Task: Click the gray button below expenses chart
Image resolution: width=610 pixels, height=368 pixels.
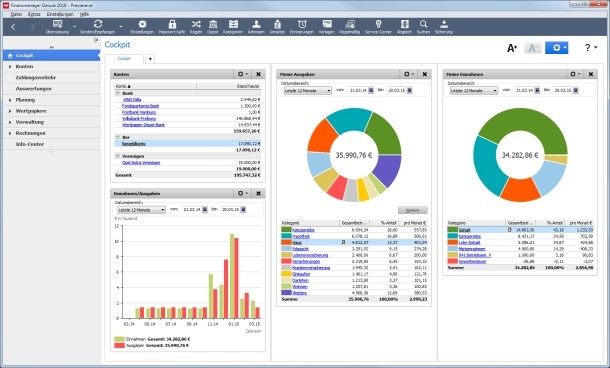Action: point(412,210)
